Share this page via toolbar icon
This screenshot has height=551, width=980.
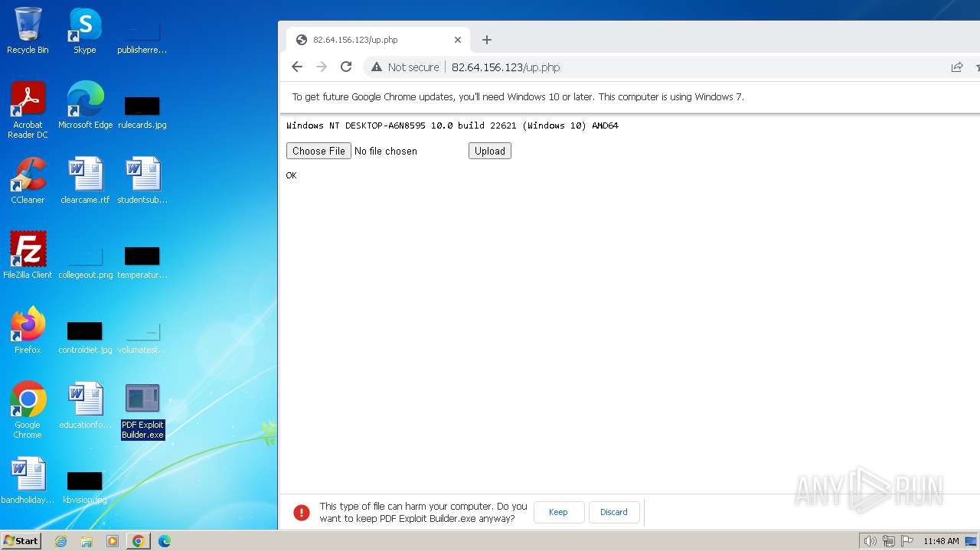[x=957, y=67]
